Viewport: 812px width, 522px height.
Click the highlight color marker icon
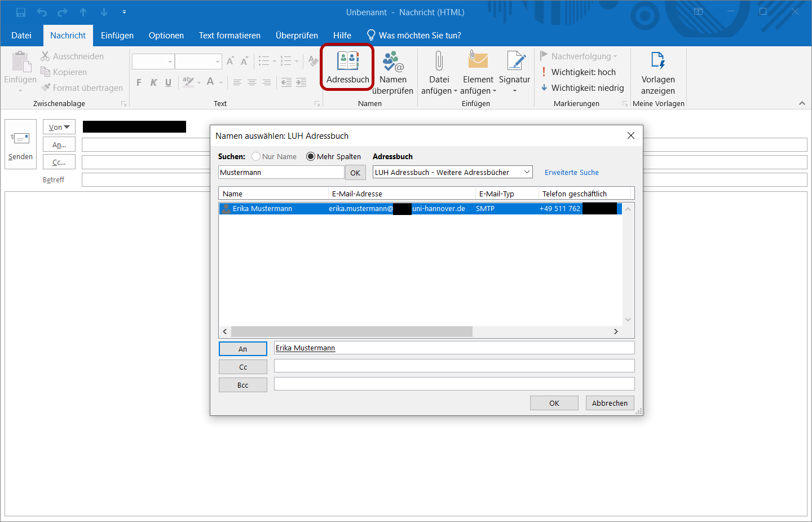(188, 82)
